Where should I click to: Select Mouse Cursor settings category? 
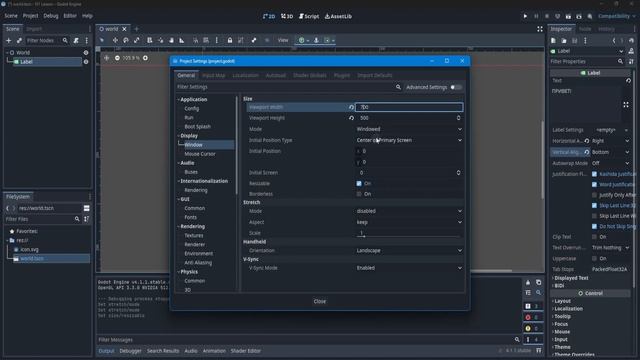point(200,154)
